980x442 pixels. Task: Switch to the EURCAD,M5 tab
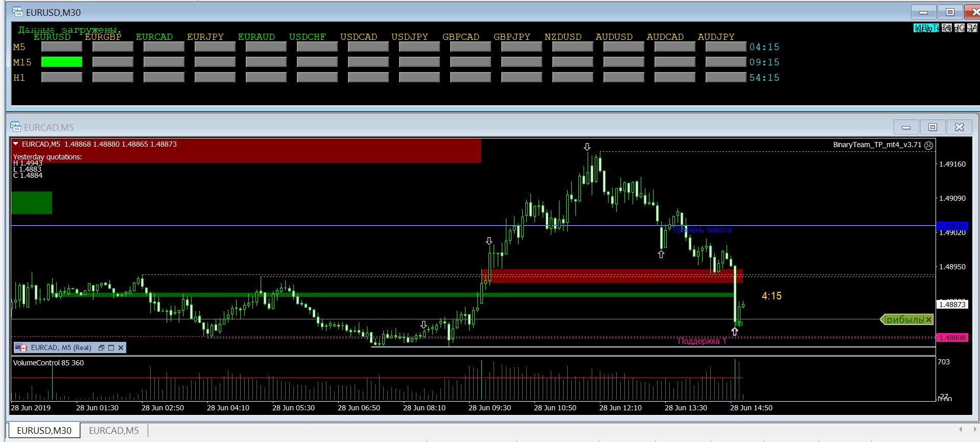click(x=113, y=431)
